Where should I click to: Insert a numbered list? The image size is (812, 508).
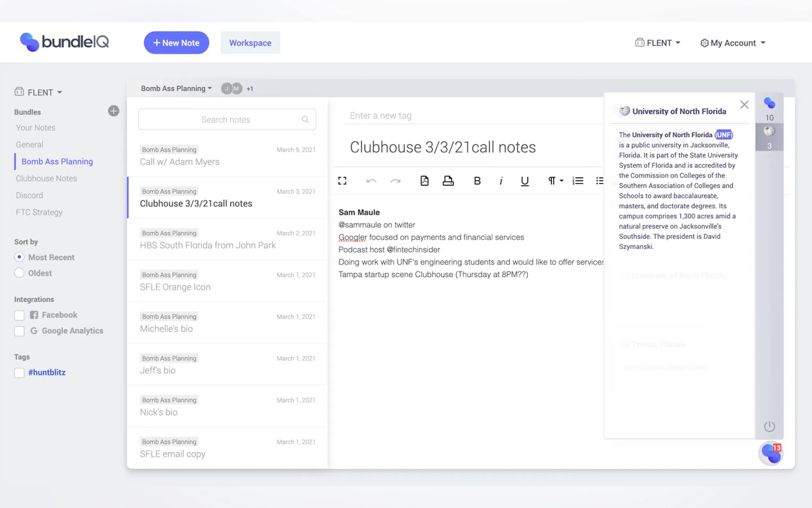pos(577,181)
